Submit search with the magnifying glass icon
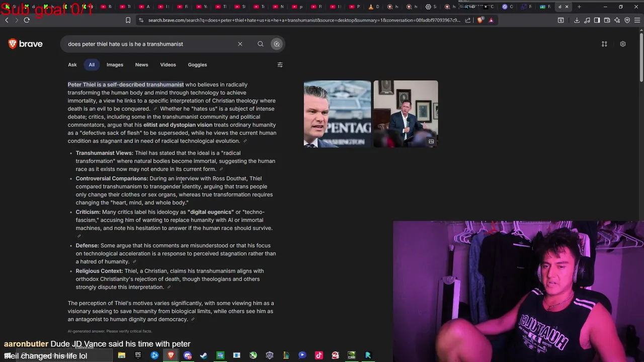The image size is (644, 362). coord(261,44)
